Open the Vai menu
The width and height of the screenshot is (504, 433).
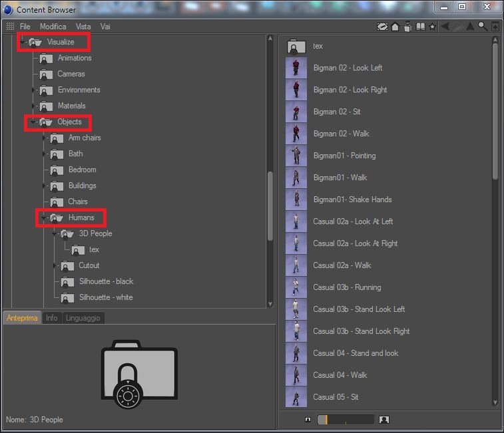[105, 27]
